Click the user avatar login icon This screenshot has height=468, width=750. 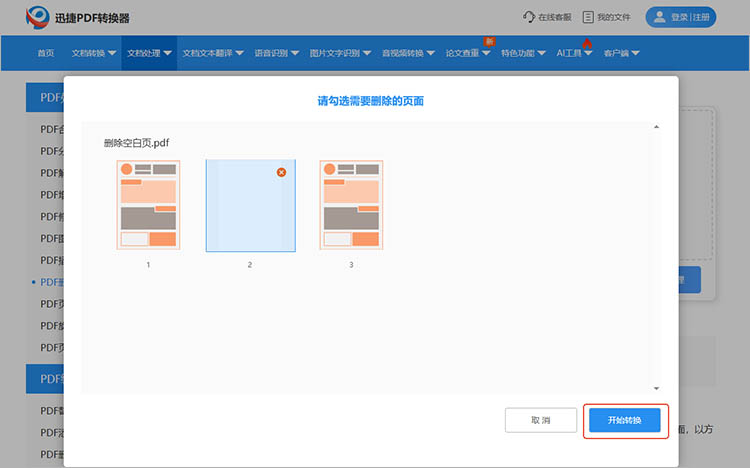point(660,17)
